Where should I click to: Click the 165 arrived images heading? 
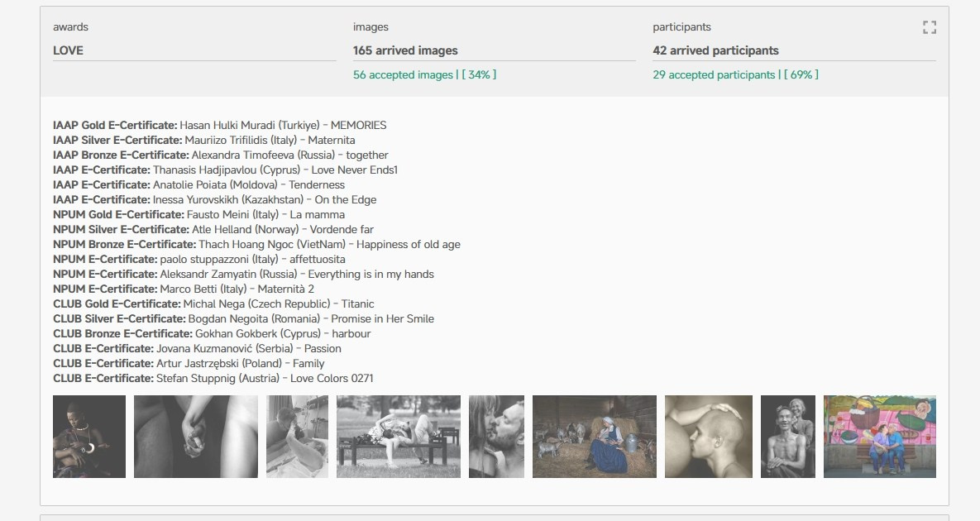(x=405, y=50)
